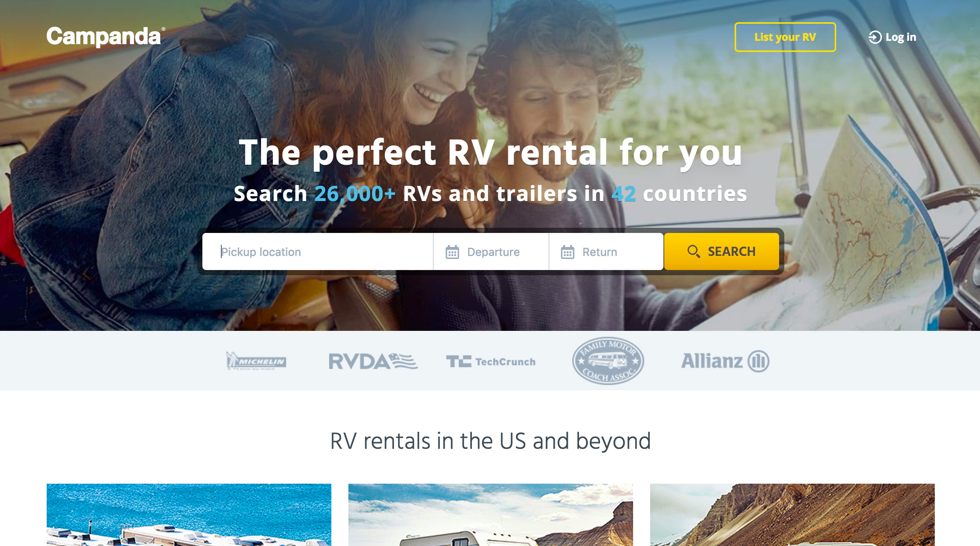
Task: Click the Allianz logo
Action: [x=725, y=361]
